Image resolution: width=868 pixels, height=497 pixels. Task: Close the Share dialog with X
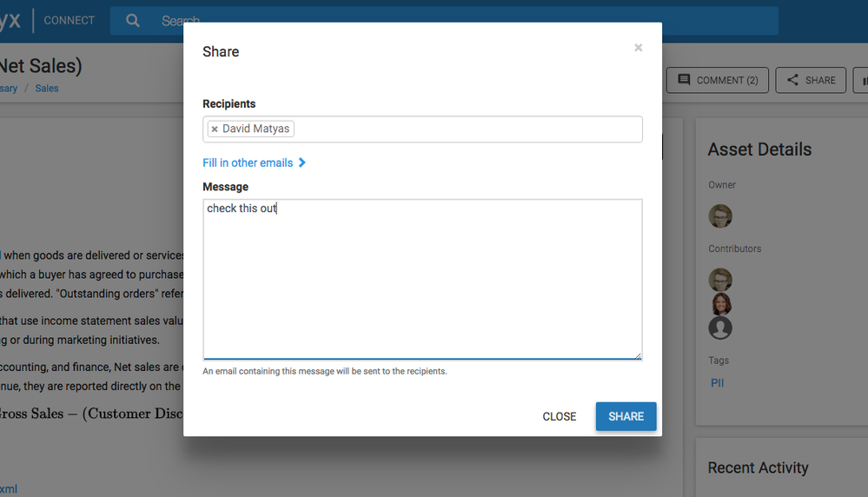coord(639,48)
